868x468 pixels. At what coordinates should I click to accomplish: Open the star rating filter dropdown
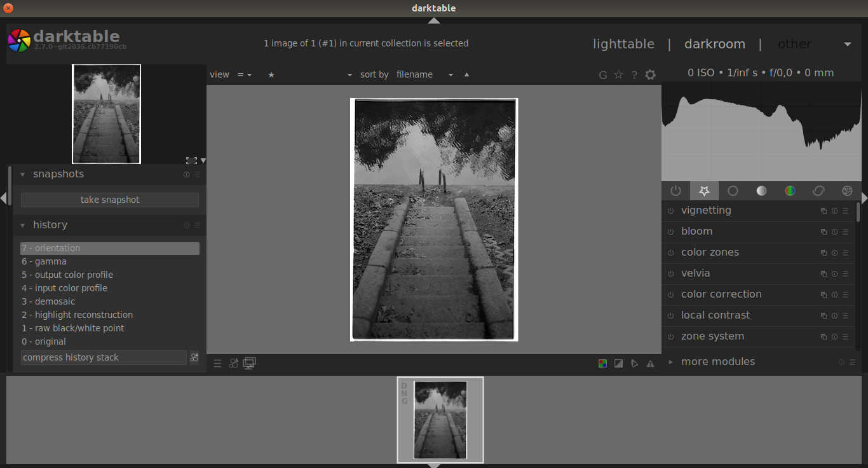[309, 75]
